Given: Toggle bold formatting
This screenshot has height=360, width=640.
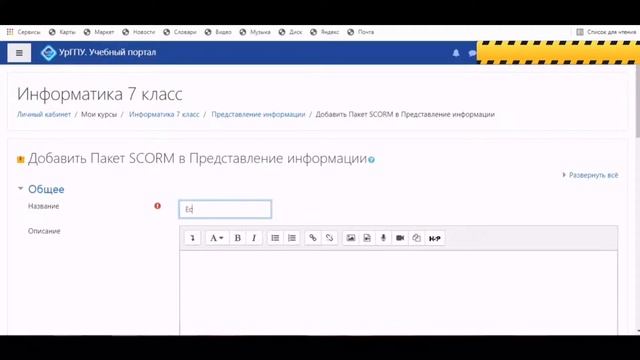Looking at the screenshot, I should [x=238, y=238].
